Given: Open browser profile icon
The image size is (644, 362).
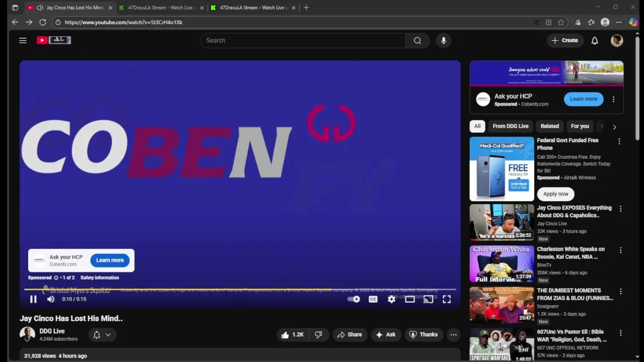Looking at the screenshot, I should [605, 22].
